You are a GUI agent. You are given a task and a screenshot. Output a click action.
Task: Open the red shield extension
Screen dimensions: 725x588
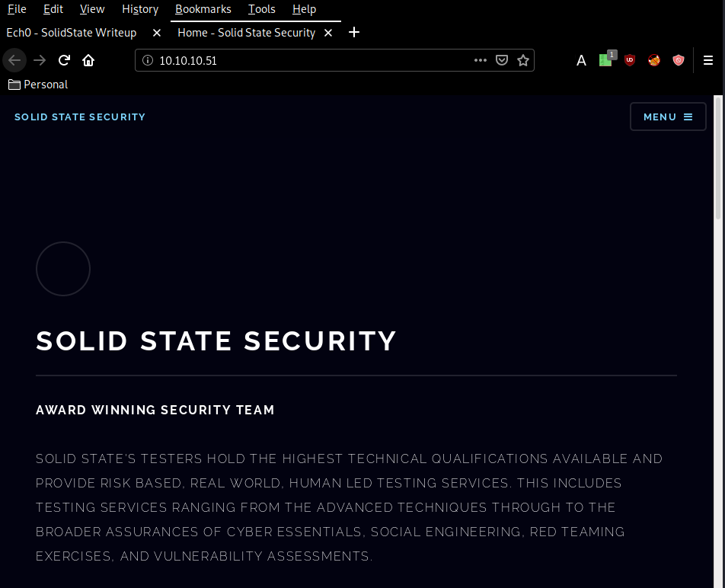tap(679, 60)
